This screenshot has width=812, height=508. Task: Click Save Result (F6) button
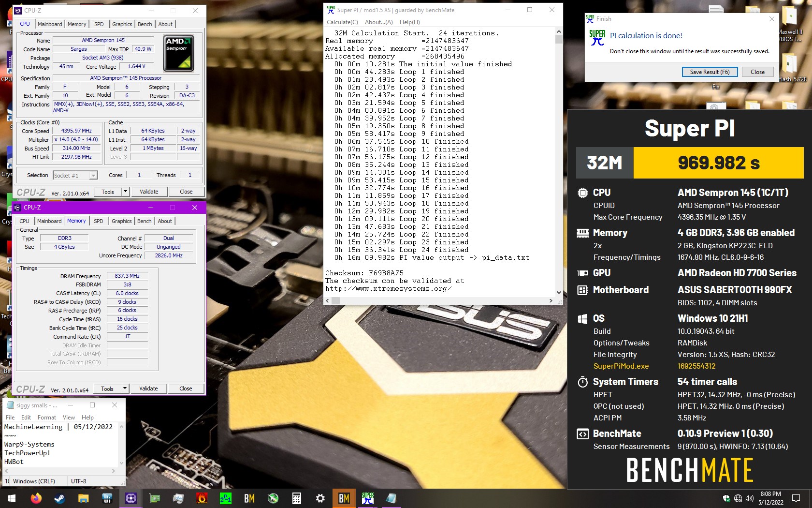pos(710,72)
